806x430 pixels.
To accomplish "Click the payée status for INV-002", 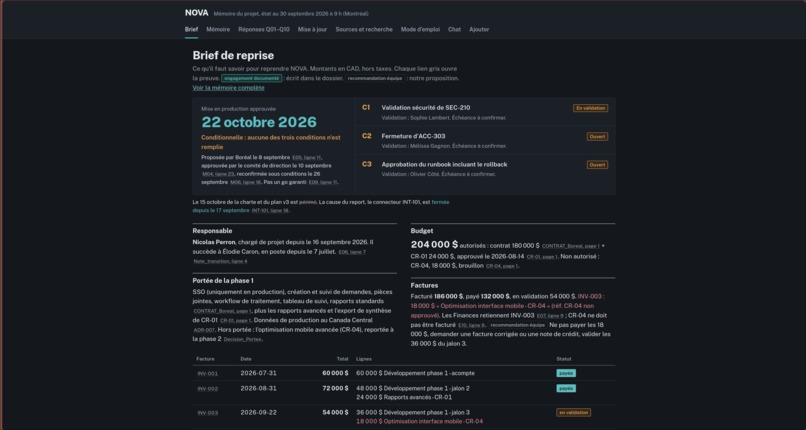I will [x=566, y=388].
